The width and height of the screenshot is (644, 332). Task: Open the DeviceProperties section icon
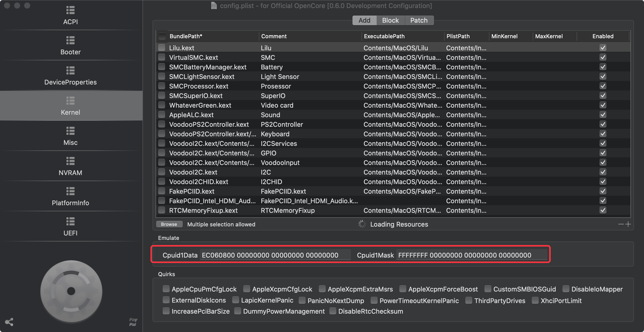click(x=70, y=70)
